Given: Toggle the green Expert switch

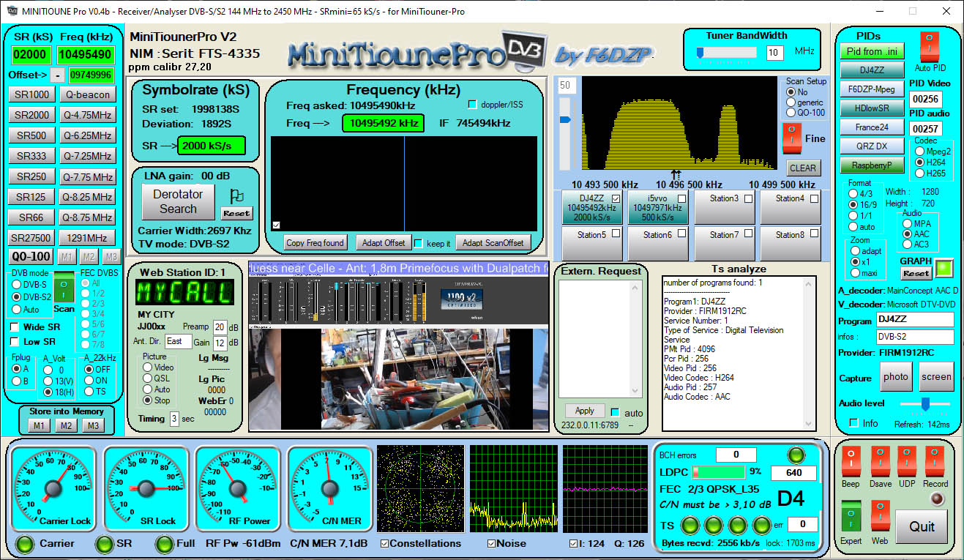Looking at the screenshot, I should (850, 518).
